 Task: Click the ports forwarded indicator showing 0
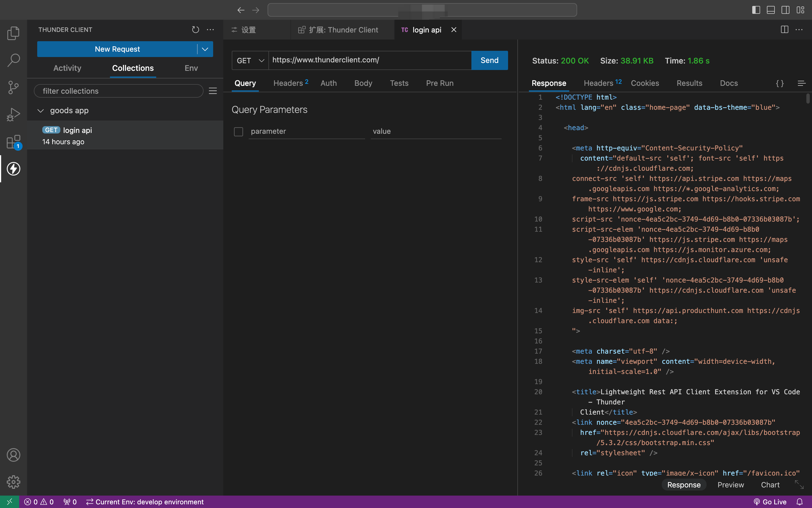pyautogui.click(x=70, y=502)
